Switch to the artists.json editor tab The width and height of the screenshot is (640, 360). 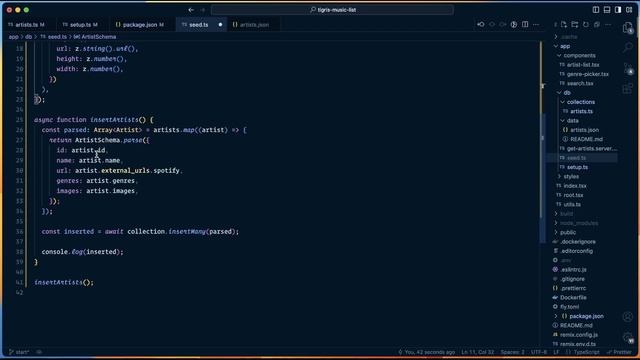254,24
